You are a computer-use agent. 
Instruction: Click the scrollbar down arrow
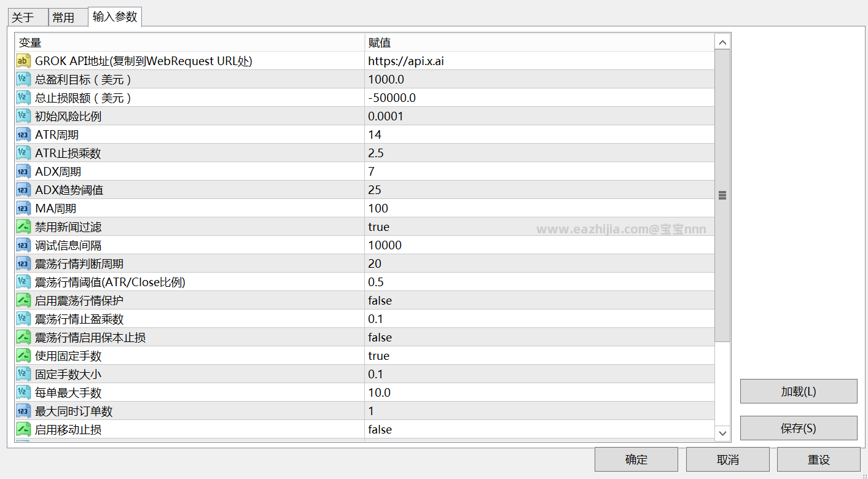[722, 433]
